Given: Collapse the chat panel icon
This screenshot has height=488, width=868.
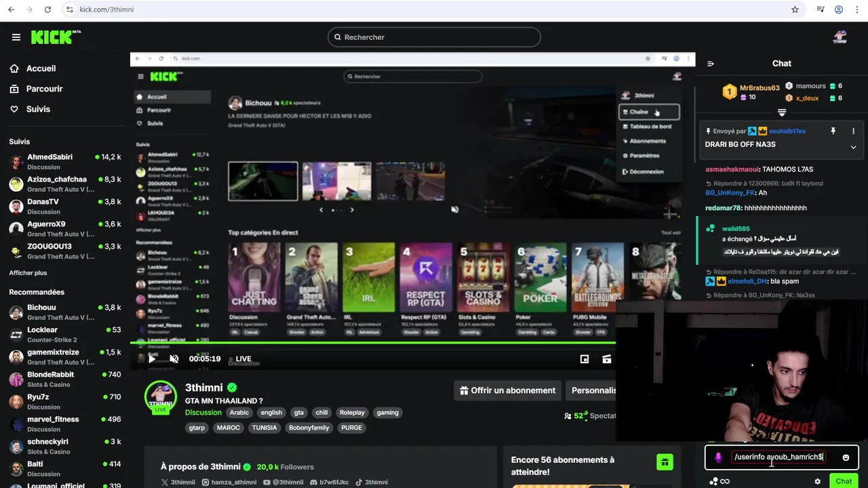Looking at the screenshot, I should [711, 64].
